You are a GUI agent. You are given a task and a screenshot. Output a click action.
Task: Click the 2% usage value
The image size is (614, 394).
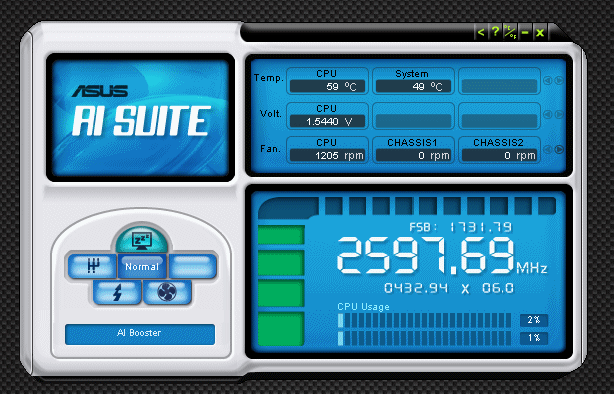point(534,320)
